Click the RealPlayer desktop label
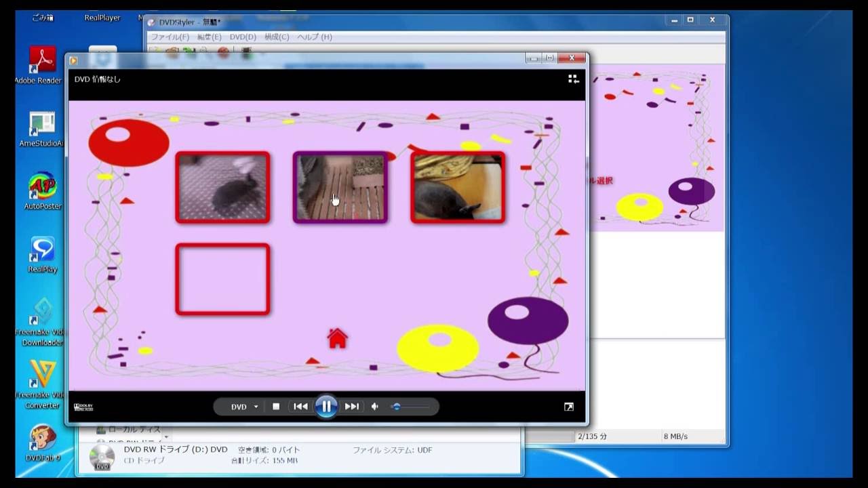The image size is (868, 488). (102, 18)
